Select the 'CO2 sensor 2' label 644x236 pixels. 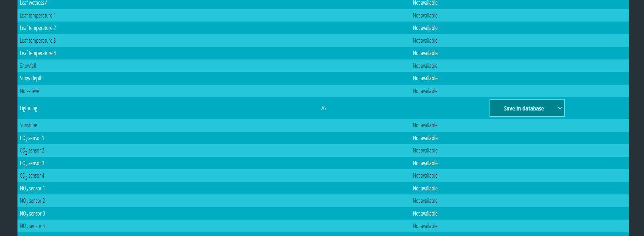click(x=32, y=151)
